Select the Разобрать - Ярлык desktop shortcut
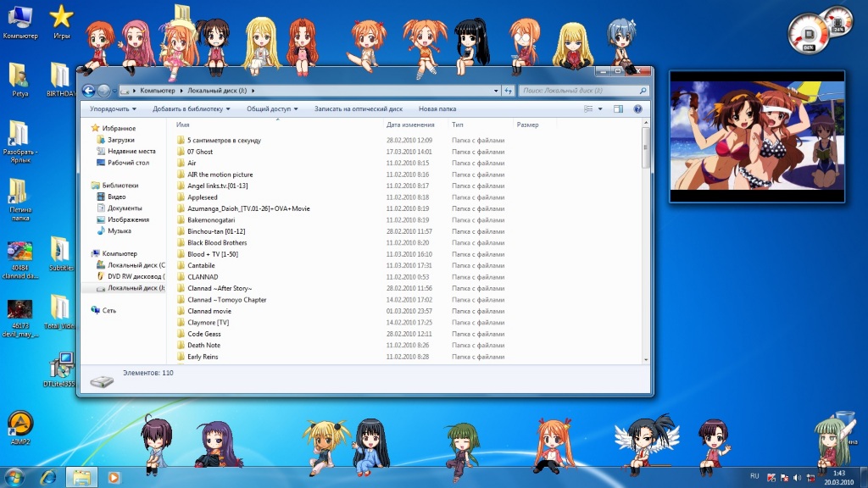Image resolution: width=868 pixels, height=488 pixels. tap(20, 142)
